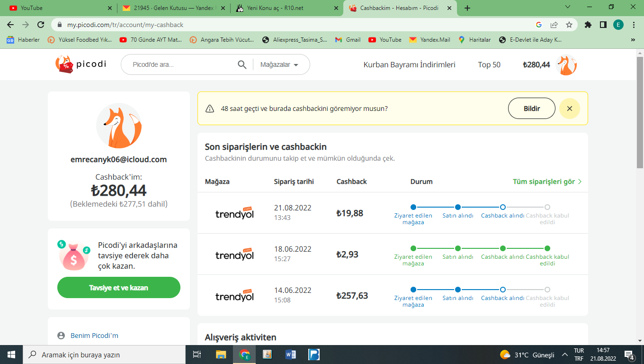This screenshot has height=364, width=644.
Task: Click the share page icon in address bar
Action: 554,25
